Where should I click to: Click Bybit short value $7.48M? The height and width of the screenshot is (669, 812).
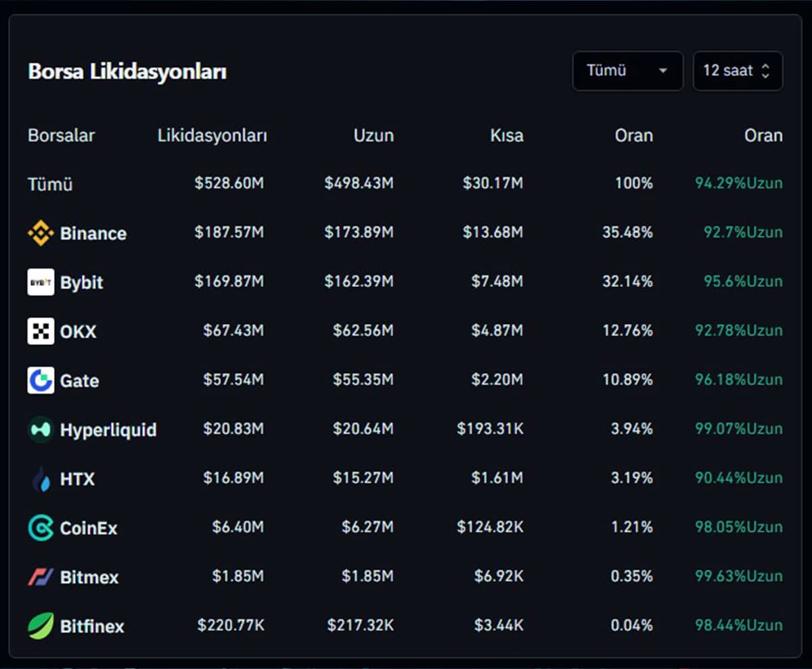click(497, 281)
